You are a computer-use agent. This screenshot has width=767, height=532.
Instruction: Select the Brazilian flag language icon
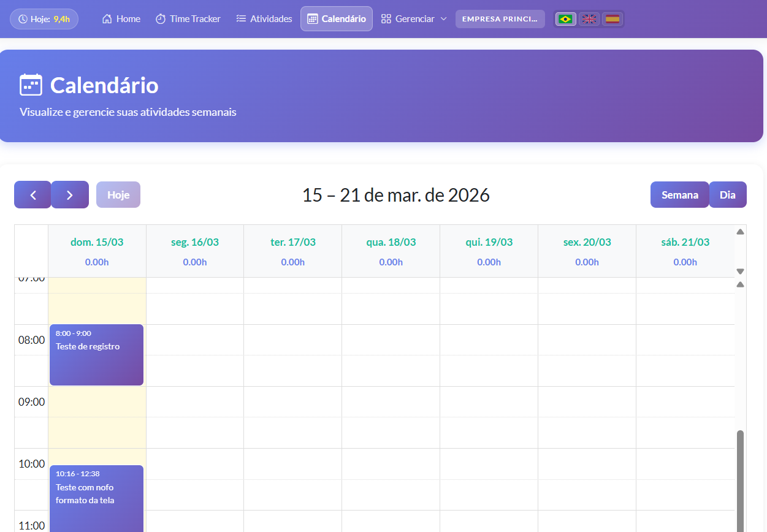click(565, 18)
